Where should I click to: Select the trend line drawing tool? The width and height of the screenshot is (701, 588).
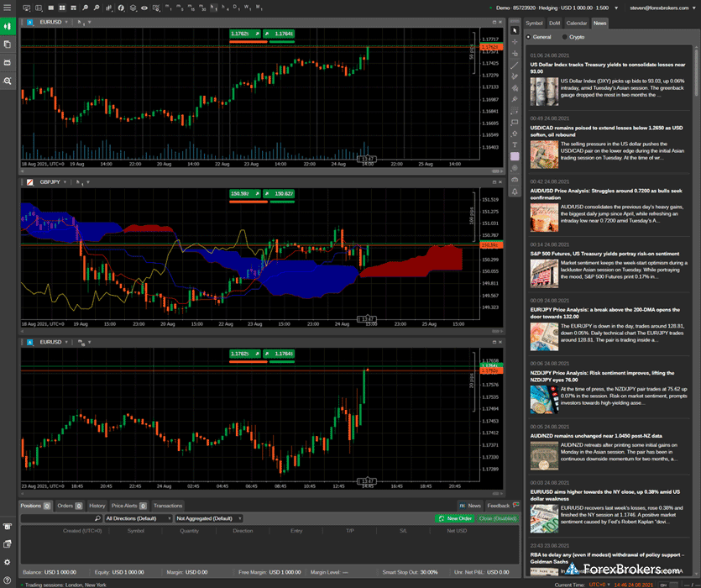point(515,65)
